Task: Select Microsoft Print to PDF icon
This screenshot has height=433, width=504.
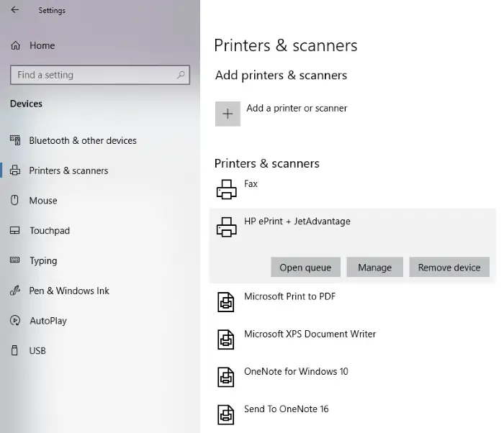Action: (225, 302)
